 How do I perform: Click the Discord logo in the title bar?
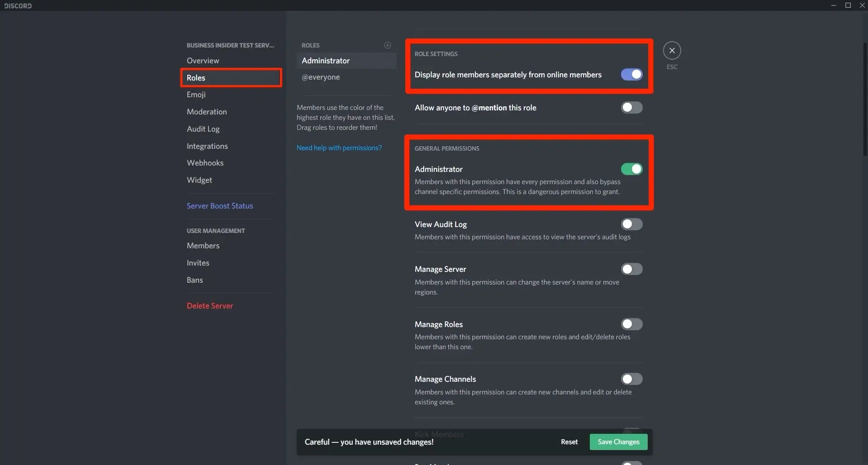(x=18, y=5)
